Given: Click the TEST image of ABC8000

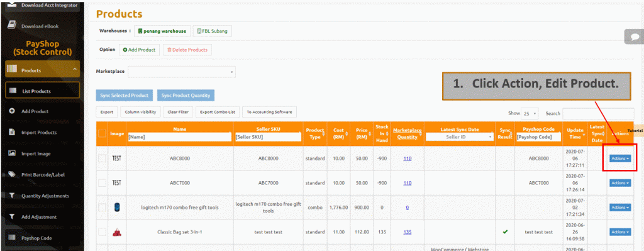Looking at the screenshot, I should 116,158.
